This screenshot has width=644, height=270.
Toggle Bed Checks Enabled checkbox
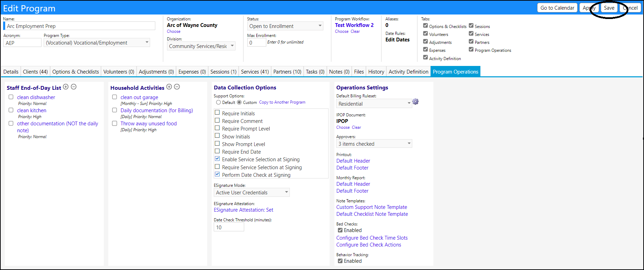click(340, 230)
